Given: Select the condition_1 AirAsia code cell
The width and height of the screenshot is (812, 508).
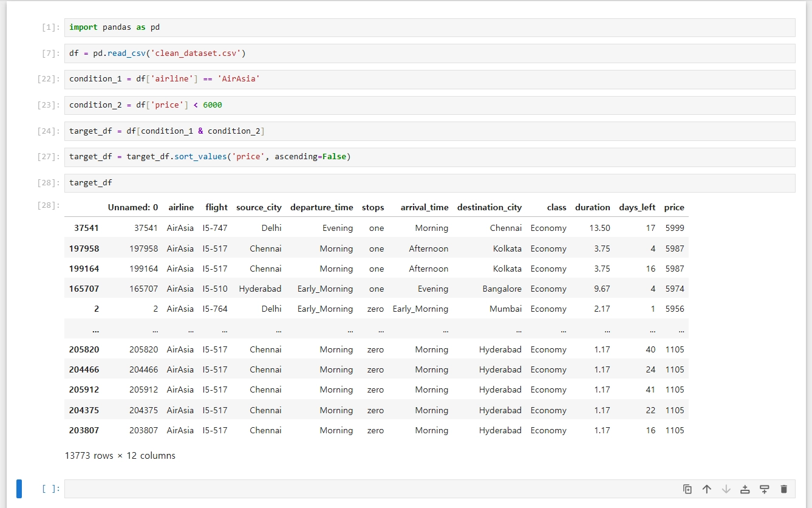Looking at the screenshot, I should pyautogui.click(x=429, y=79).
